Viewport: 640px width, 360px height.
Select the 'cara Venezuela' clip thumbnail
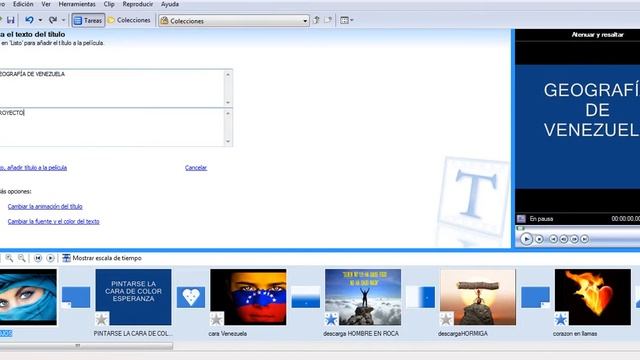[248, 297]
